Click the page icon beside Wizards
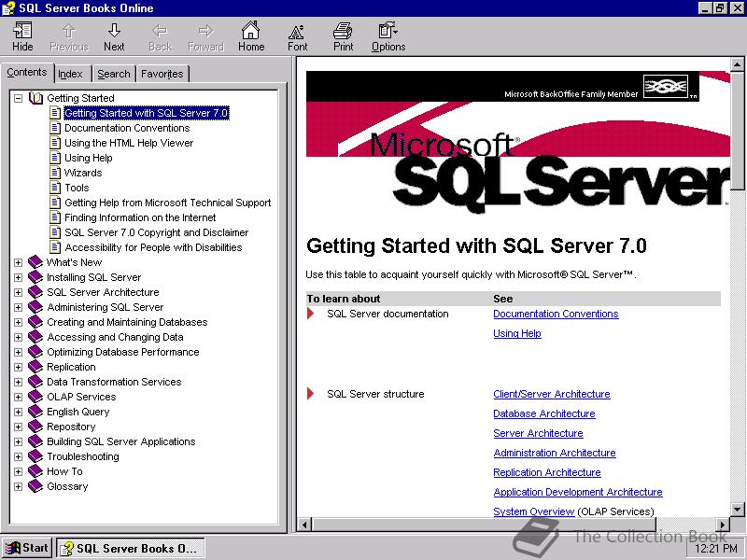747x560 pixels. point(55,173)
